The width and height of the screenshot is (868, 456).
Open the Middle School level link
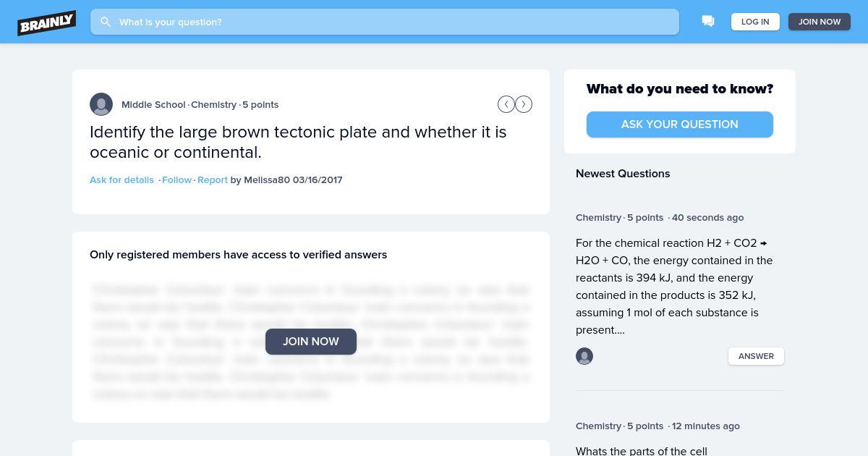pyautogui.click(x=153, y=104)
